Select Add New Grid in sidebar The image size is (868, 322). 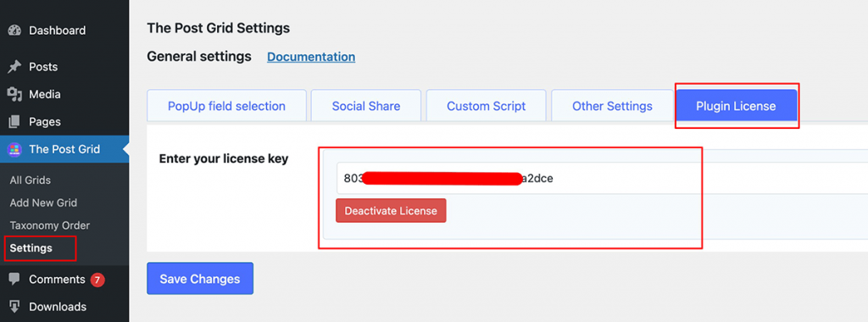[x=43, y=203]
